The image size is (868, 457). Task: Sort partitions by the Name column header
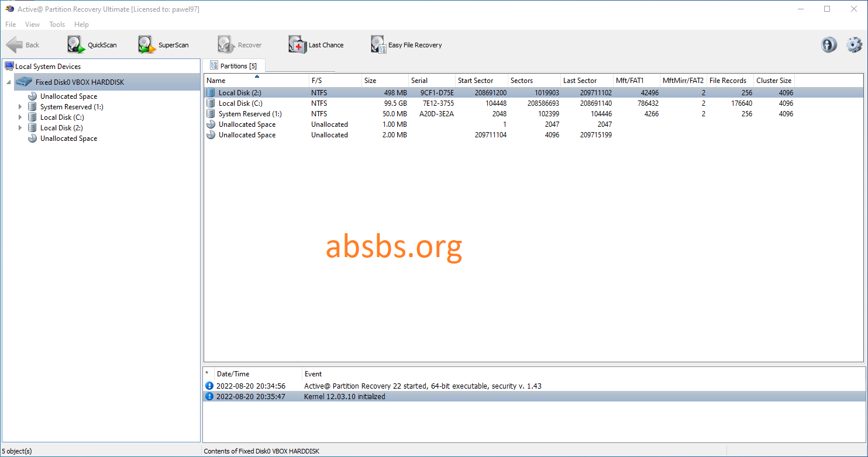(x=256, y=81)
